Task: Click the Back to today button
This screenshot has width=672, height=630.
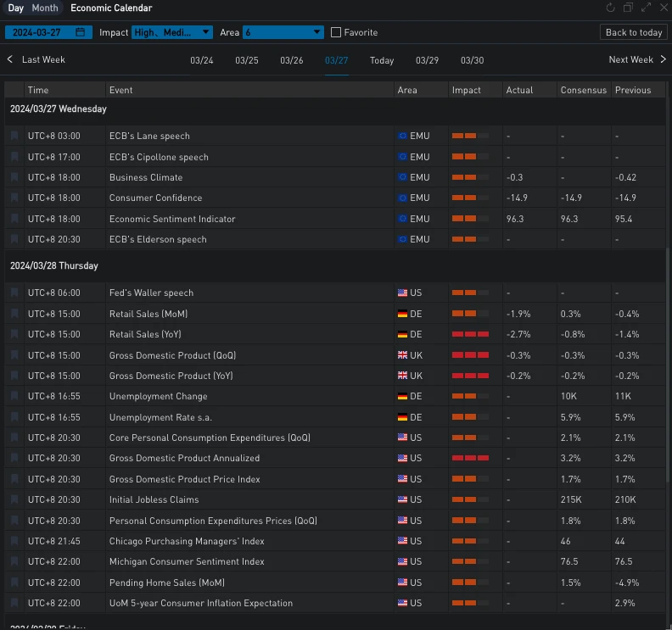Action: click(x=633, y=32)
